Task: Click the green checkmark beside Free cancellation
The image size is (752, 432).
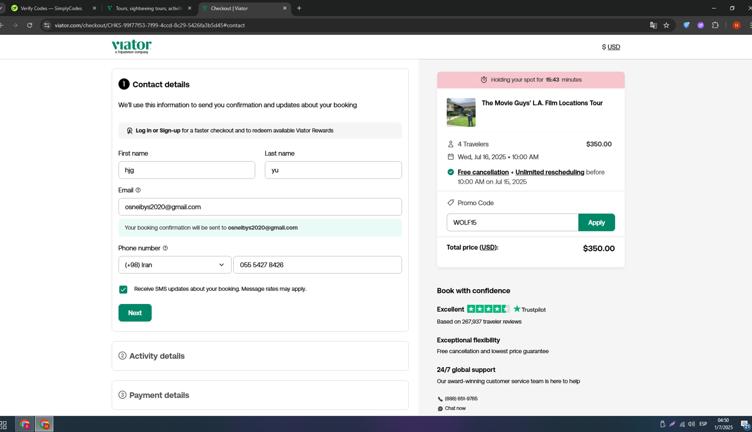Action: [x=450, y=172]
